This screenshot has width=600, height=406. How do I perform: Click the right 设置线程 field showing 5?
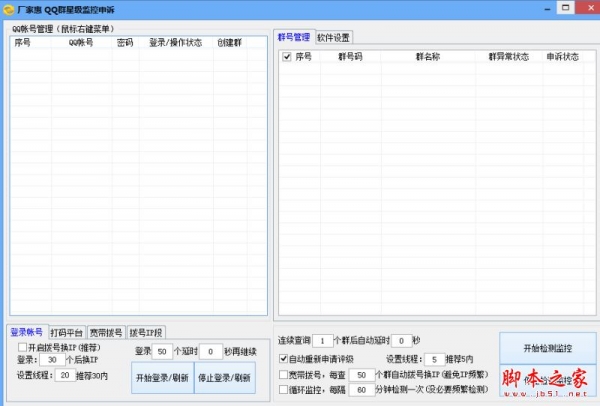(434, 359)
